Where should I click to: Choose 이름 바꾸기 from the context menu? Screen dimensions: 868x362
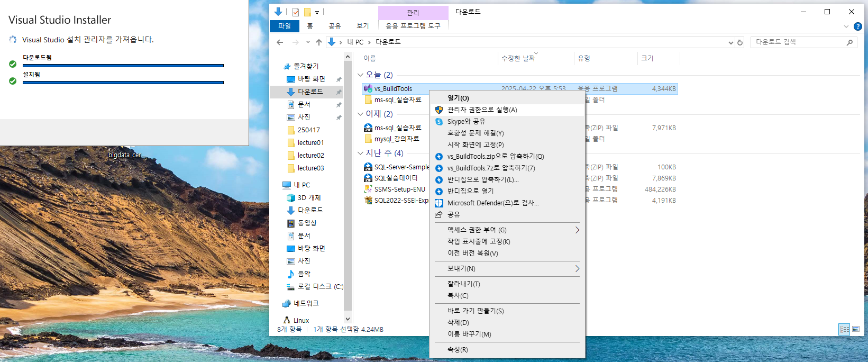point(508,334)
